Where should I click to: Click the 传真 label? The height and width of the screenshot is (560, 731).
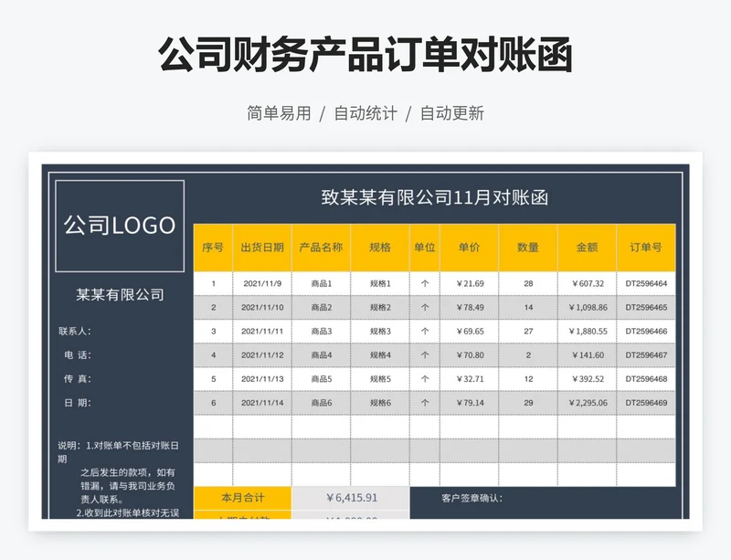pos(78,378)
